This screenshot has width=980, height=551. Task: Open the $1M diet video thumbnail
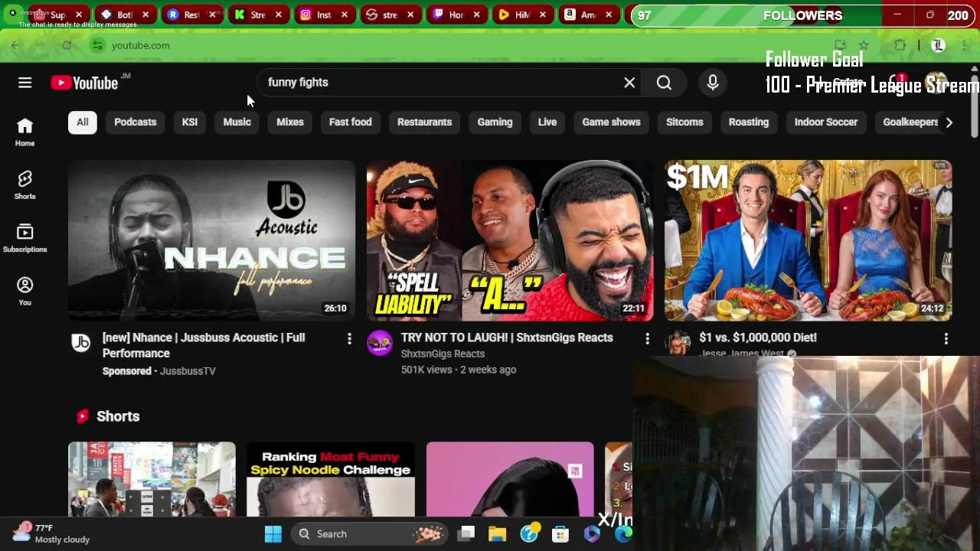pos(808,240)
